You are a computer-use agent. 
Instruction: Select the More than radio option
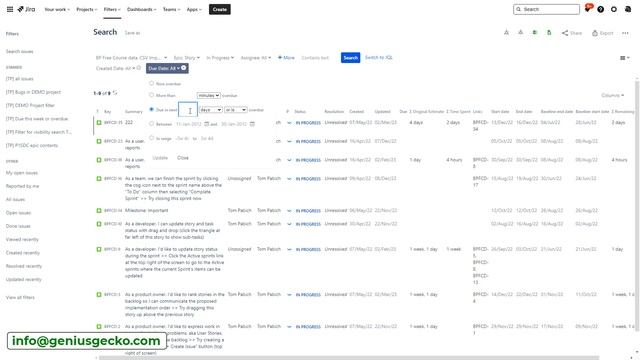151,95
